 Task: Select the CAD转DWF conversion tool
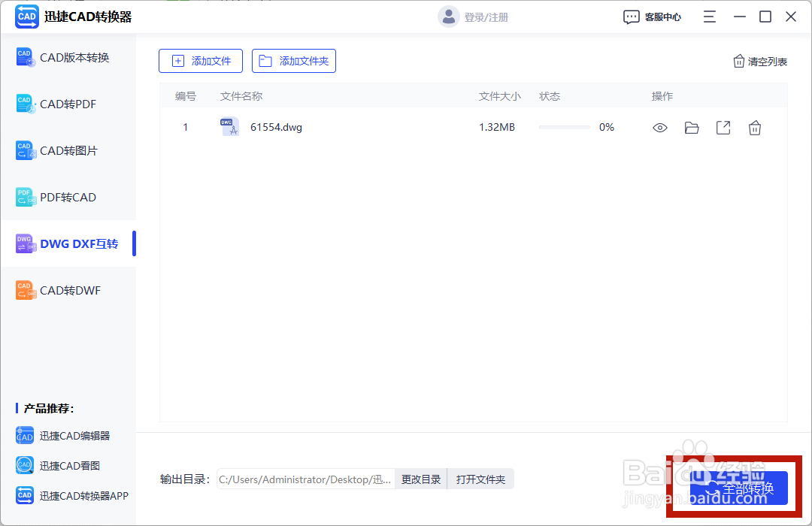(68, 290)
